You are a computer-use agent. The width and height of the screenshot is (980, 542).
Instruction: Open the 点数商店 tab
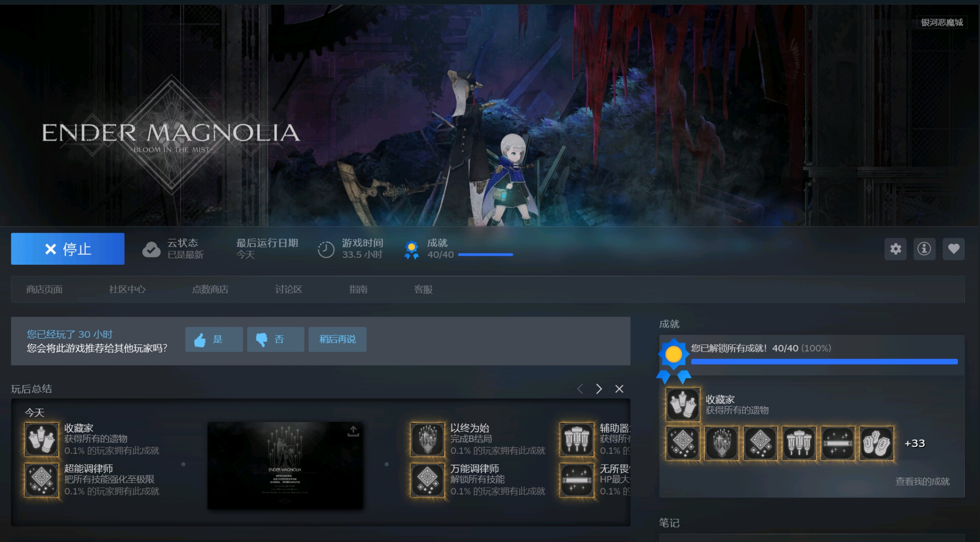210,289
